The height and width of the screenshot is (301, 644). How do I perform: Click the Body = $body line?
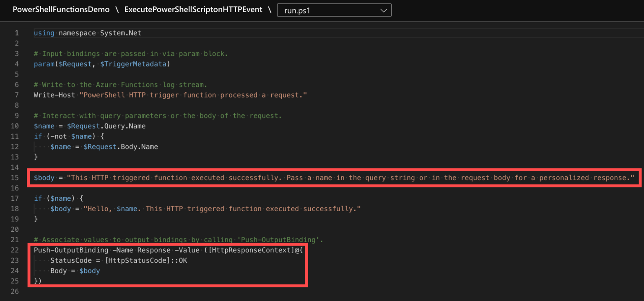tap(75, 271)
